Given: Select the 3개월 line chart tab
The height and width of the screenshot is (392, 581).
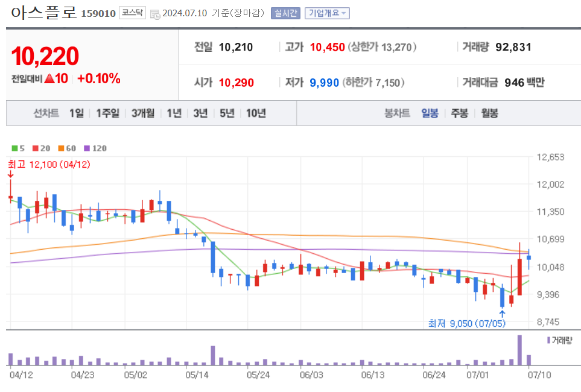Looking at the screenshot, I should click(143, 113).
